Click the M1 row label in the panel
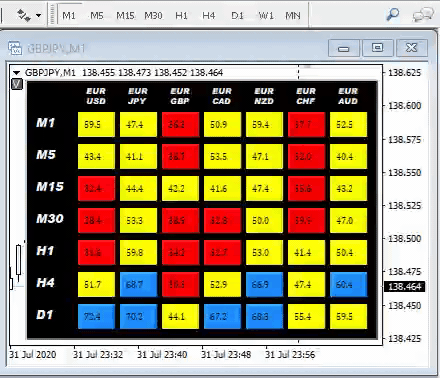 45,123
